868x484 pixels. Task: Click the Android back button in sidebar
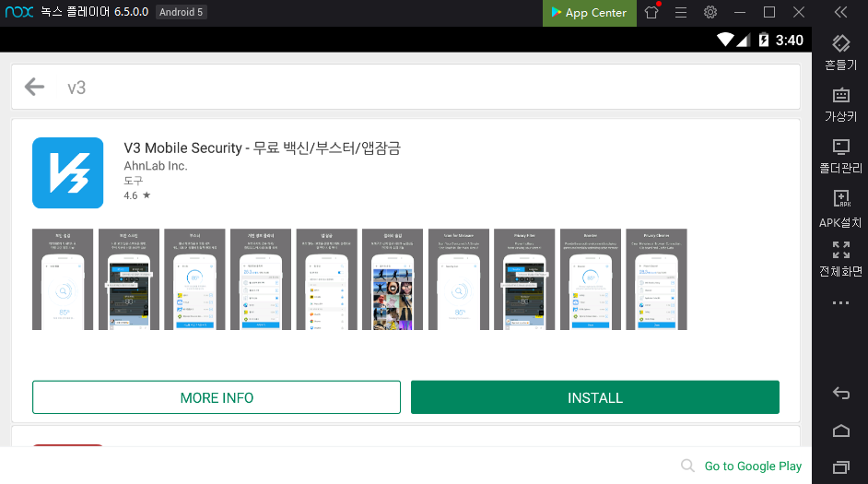coord(841,393)
